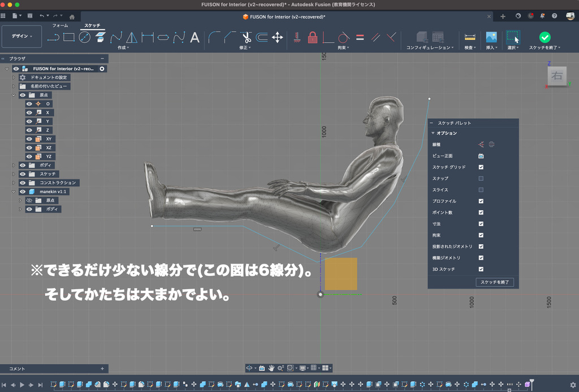
Task: Switch to the フォーム tab
Action: point(60,25)
